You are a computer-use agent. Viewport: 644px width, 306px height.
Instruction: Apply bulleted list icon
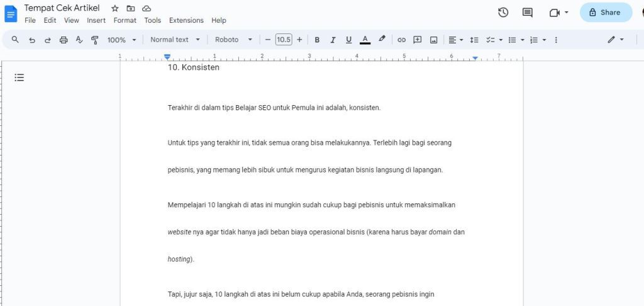pos(512,40)
